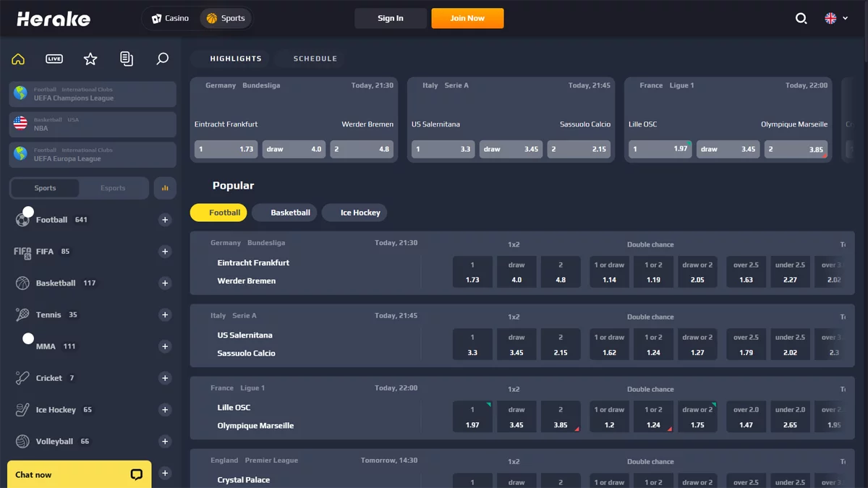Open NBA shortcut in sidebar
868x488 pixels.
point(93,124)
